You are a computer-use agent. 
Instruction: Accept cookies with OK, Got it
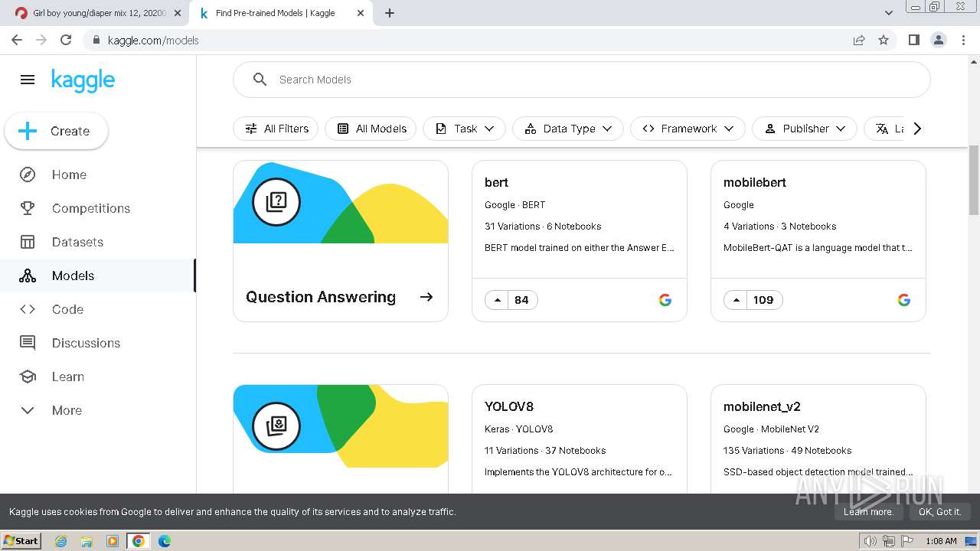pyautogui.click(x=939, y=512)
